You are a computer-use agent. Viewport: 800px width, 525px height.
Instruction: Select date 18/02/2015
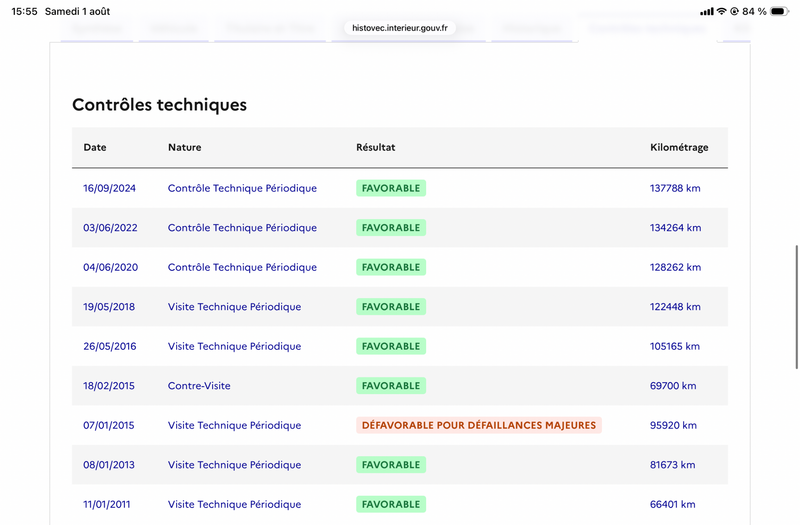pyautogui.click(x=109, y=386)
